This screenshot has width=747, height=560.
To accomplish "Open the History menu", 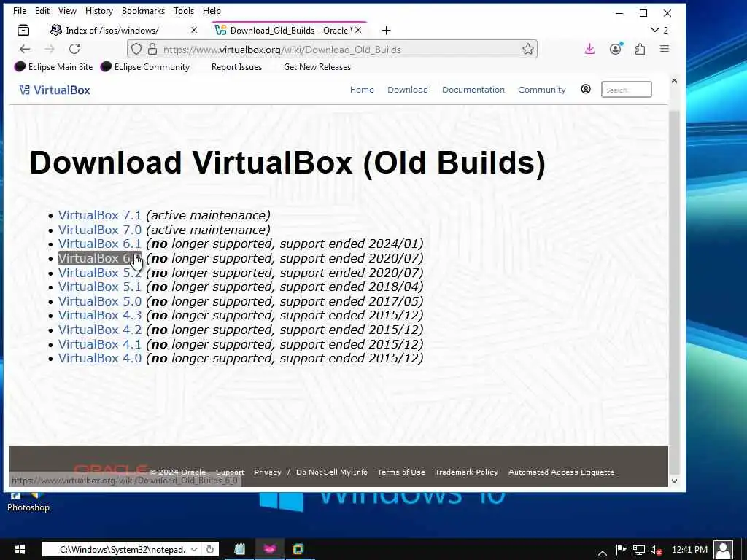I will tap(98, 10).
